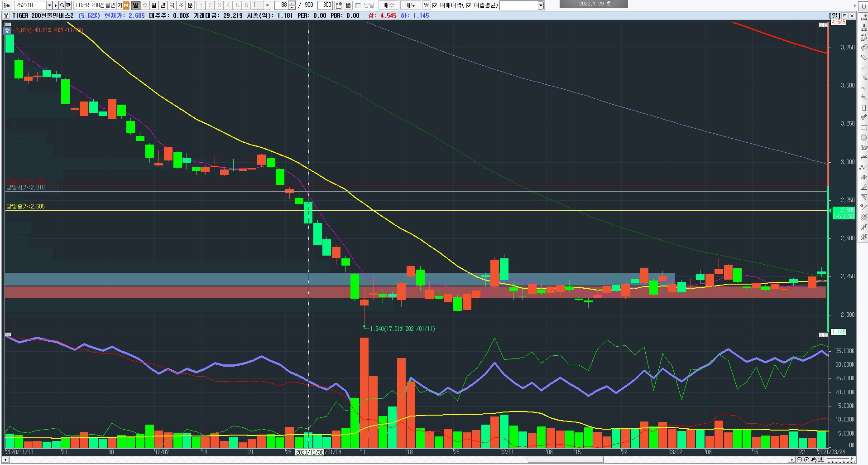The height and width of the screenshot is (465, 868).
Task: Click the zoom out minus icon at bottom right
Action: tap(799, 460)
